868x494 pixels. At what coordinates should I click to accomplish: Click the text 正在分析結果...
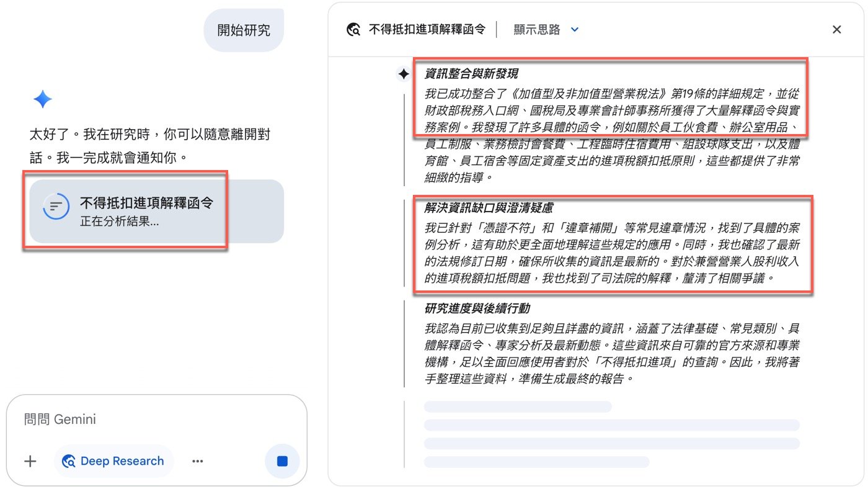[119, 221]
